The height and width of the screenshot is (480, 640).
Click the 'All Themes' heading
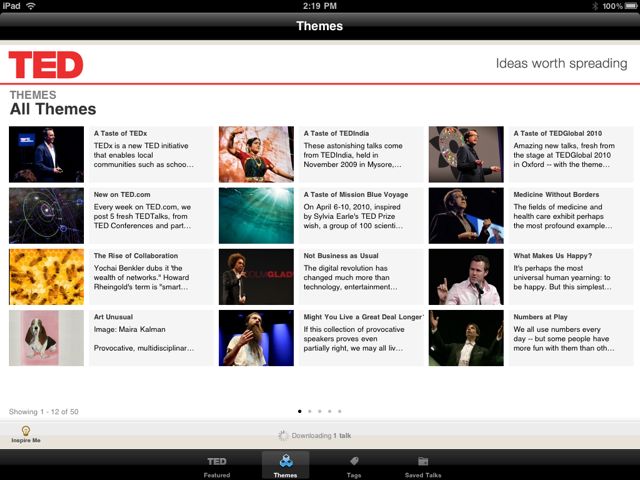pyautogui.click(x=53, y=109)
